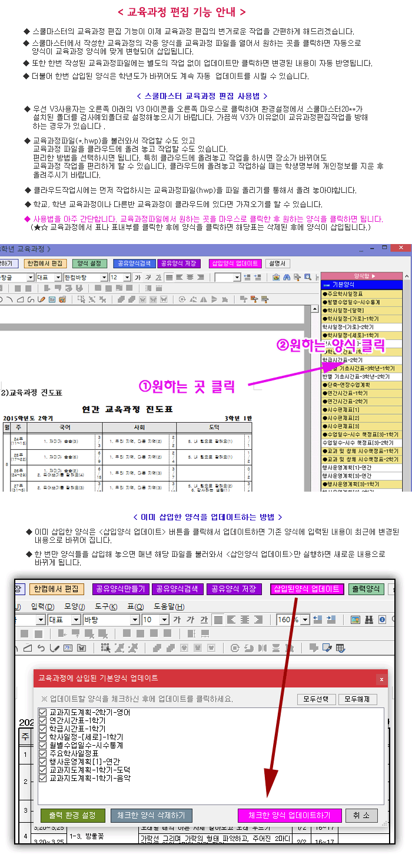Toggle 학급시간표-1학기 checkbox
412x868 pixels.
tap(42, 729)
